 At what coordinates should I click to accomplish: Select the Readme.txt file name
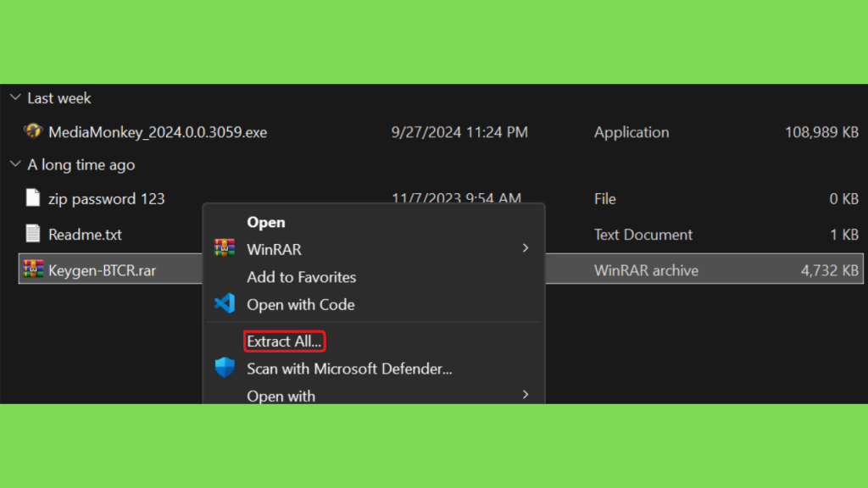click(x=85, y=235)
